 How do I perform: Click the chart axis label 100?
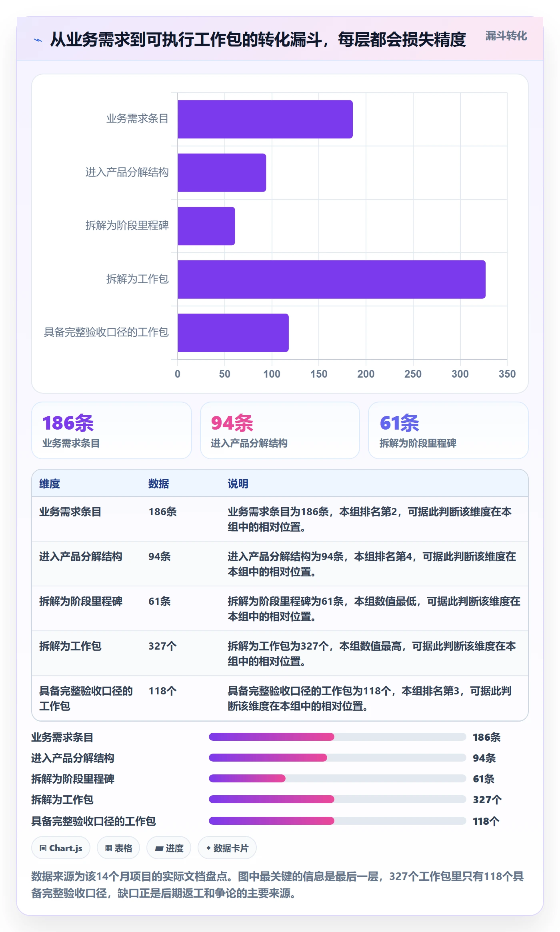[272, 374]
